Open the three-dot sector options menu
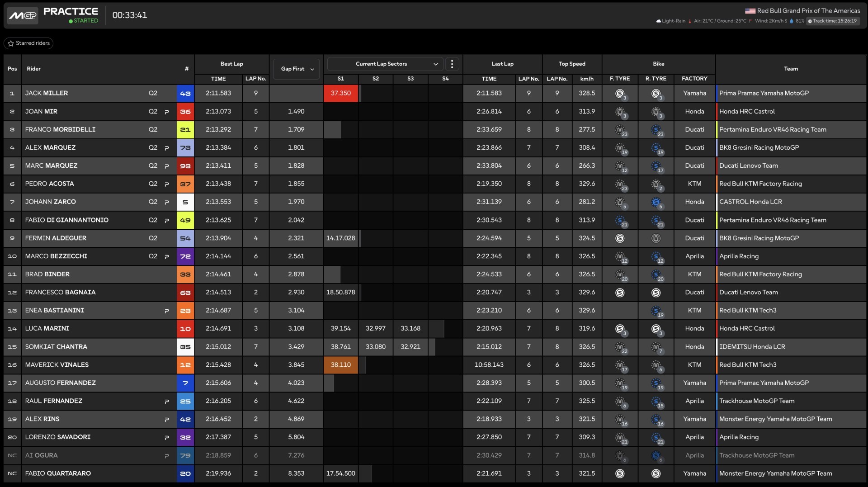 pyautogui.click(x=452, y=64)
